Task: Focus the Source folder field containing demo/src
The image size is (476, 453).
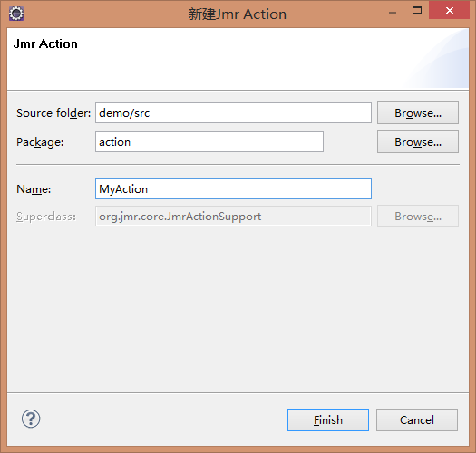Action: (233, 113)
